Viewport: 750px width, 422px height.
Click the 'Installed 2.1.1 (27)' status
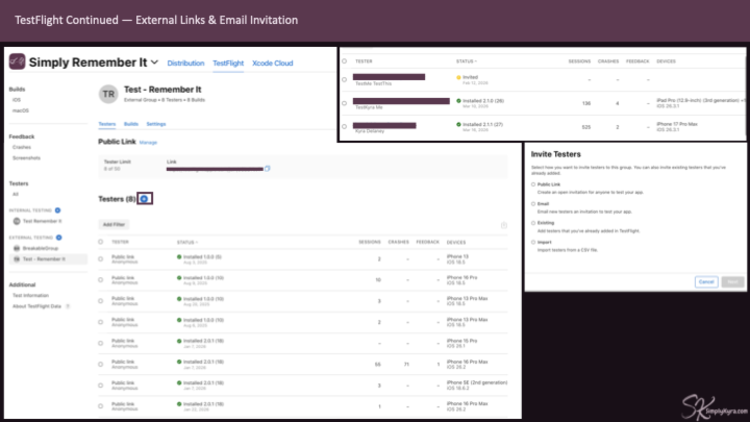coord(483,124)
